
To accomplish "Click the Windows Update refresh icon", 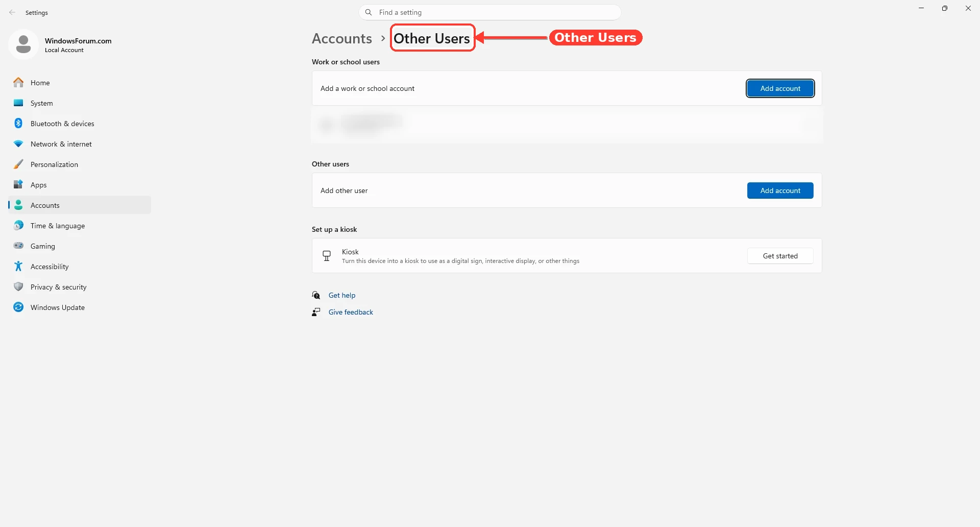I will coord(18,307).
